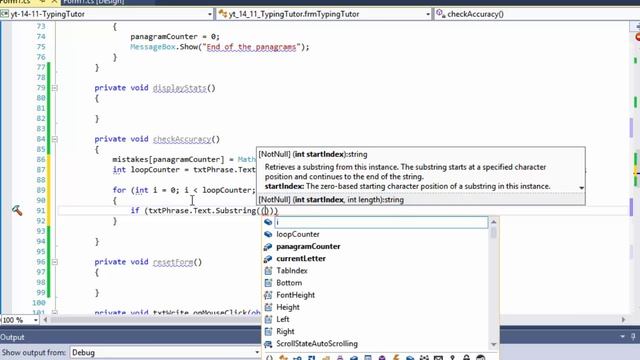
Task: Choose panagramCounter from IntelliSense list
Action: 308,247
